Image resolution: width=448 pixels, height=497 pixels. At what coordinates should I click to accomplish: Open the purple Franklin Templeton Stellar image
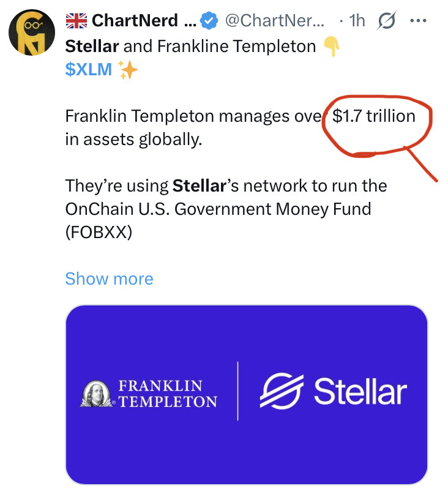(246, 394)
